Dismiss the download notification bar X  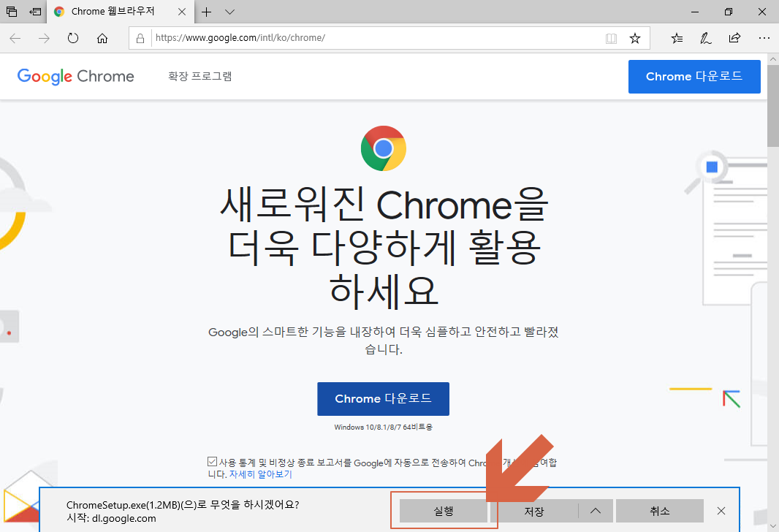pos(721,511)
